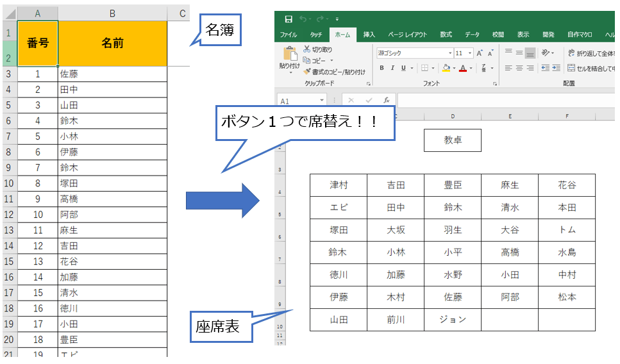Select align left icon
620x364 pixels.
coord(508,68)
